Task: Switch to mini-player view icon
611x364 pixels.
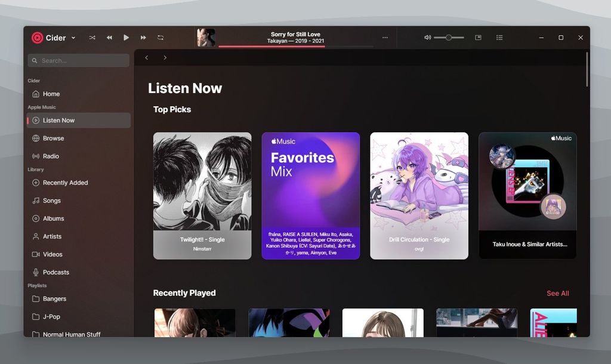Action: pos(478,37)
